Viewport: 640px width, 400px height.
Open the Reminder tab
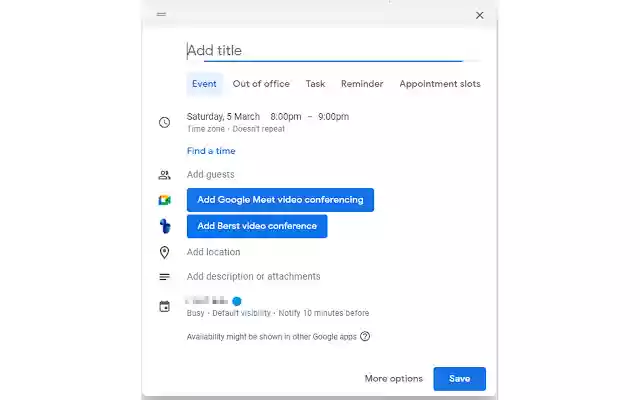[362, 84]
